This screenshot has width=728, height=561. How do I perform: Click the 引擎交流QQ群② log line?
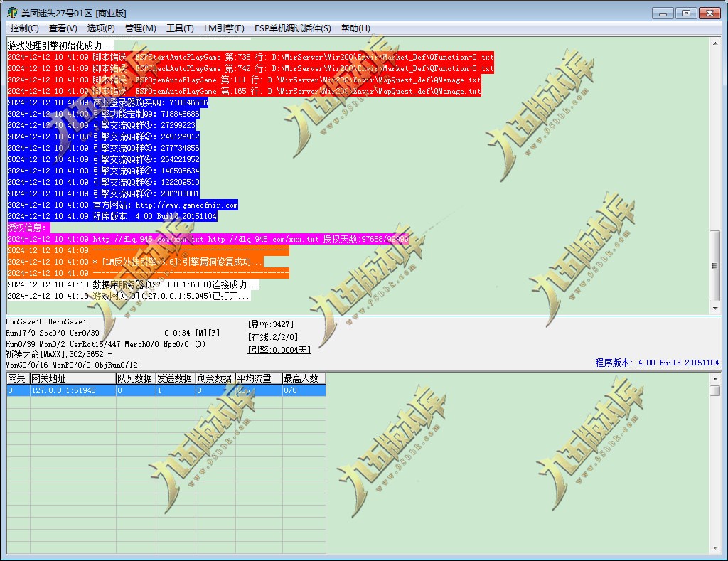(x=104, y=137)
